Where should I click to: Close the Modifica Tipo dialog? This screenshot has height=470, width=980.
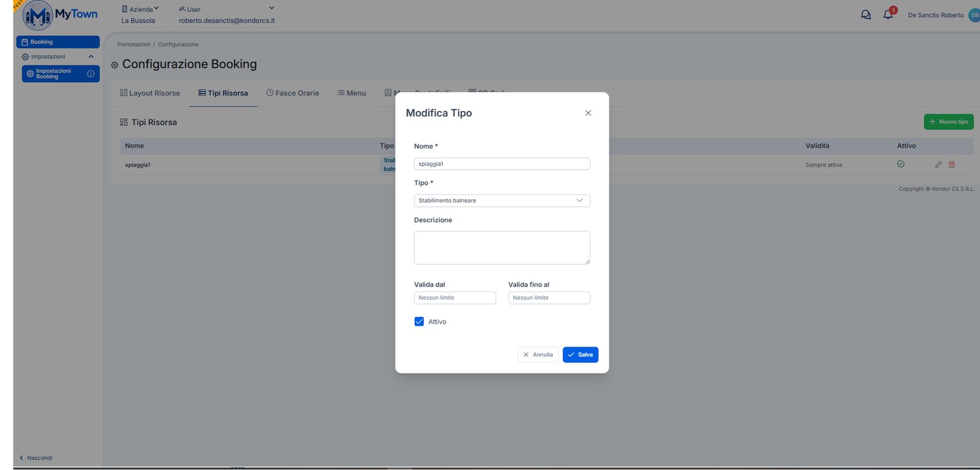pos(588,113)
